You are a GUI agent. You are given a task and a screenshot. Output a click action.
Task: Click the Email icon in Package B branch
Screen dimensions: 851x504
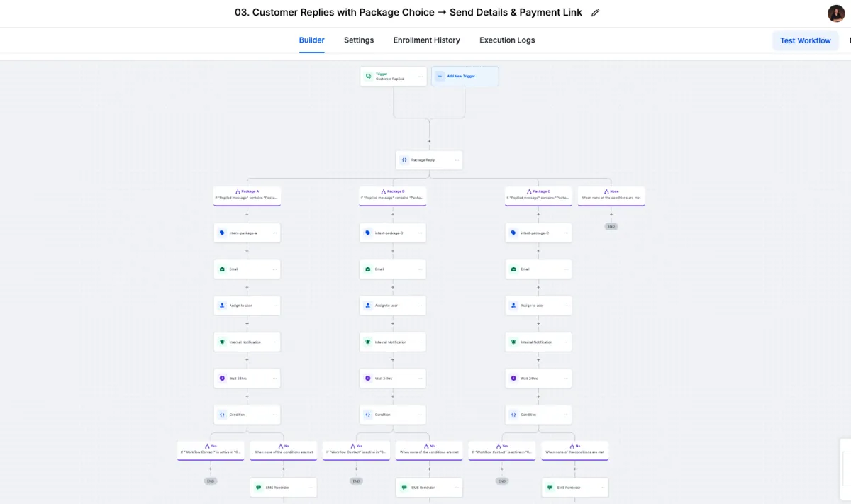pos(368,269)
